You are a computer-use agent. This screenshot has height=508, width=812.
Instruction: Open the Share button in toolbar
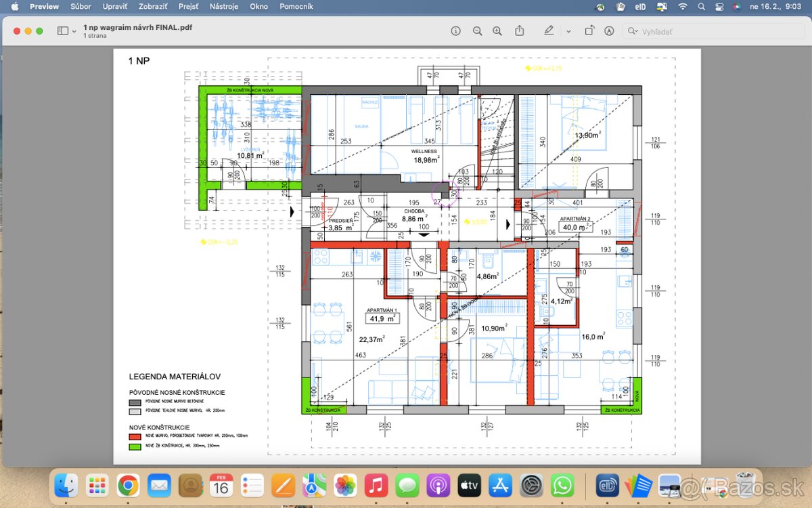pyautogui.click(x=520, y=31)
